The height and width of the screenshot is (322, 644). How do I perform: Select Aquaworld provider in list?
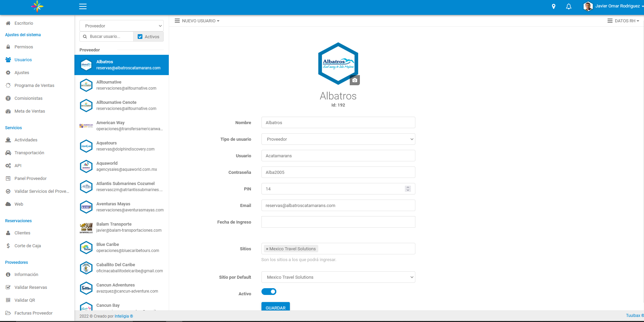tap(121, 166)
